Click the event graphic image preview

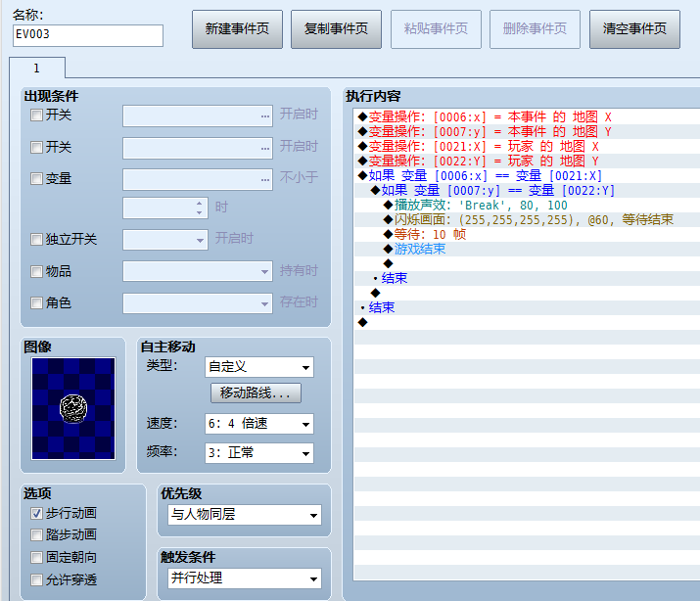pos(73,408)
